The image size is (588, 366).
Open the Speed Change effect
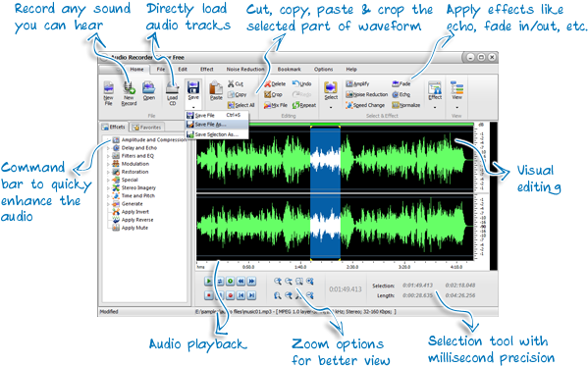pyautogui.click(x=365, y=105)
